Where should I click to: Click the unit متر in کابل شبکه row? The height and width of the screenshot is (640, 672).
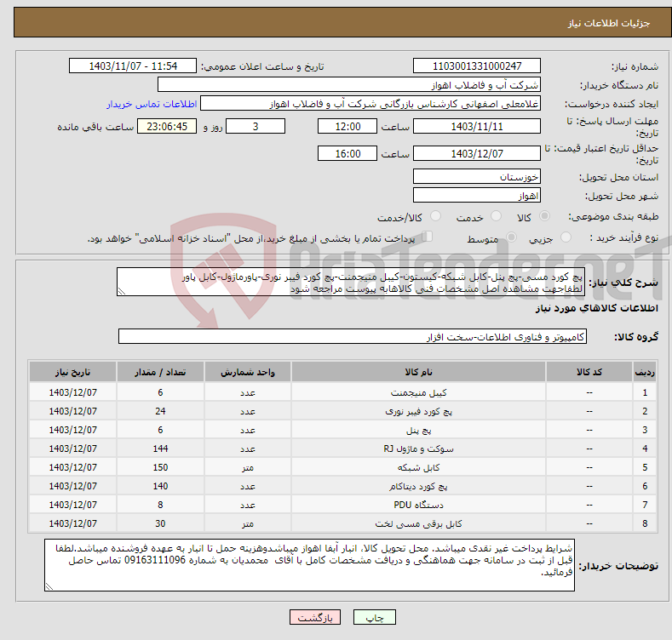(x=248, y=468)
